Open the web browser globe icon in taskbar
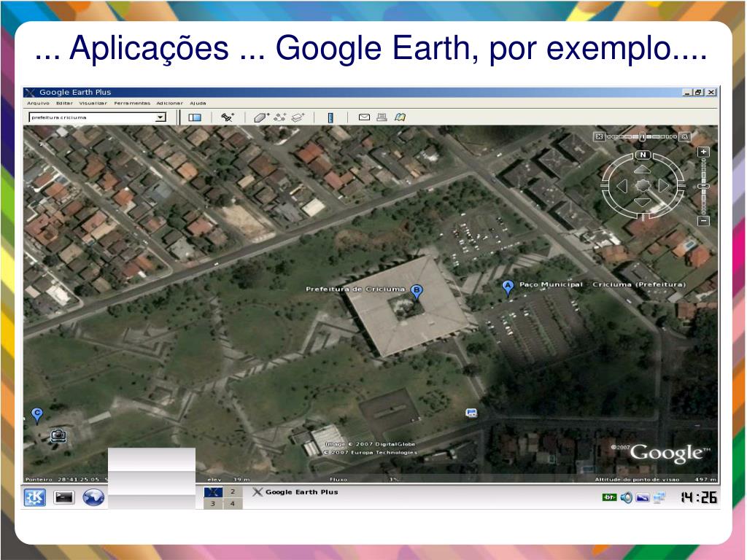This screenshot has height=560, width=747. [x=93, y=497]
